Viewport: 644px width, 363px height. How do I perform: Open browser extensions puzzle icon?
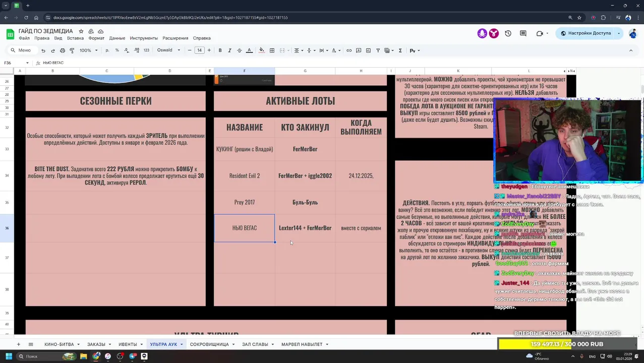pyautogui.click(x=603, y=17)
